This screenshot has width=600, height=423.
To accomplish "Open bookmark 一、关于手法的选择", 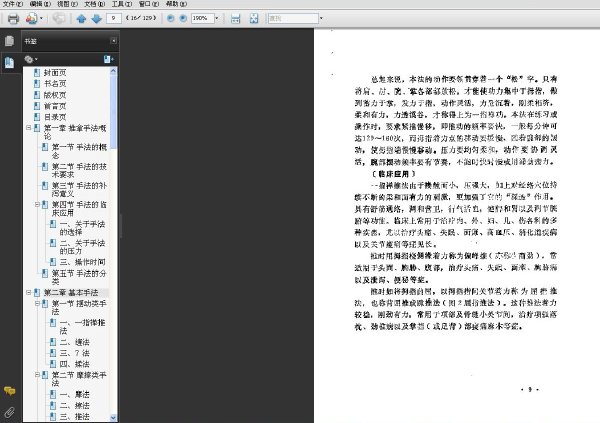I will (x=82, y=228).
